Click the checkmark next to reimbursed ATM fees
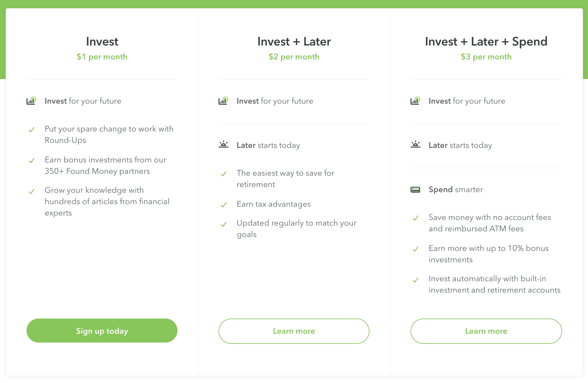 (x=416, y=218)
